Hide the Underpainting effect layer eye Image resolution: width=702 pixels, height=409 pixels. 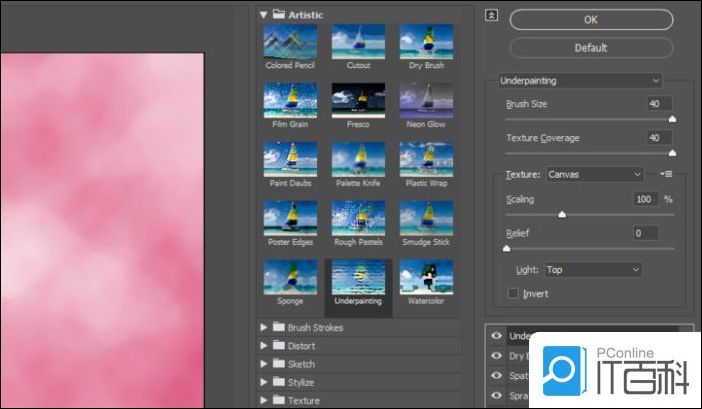click(496, 336)
